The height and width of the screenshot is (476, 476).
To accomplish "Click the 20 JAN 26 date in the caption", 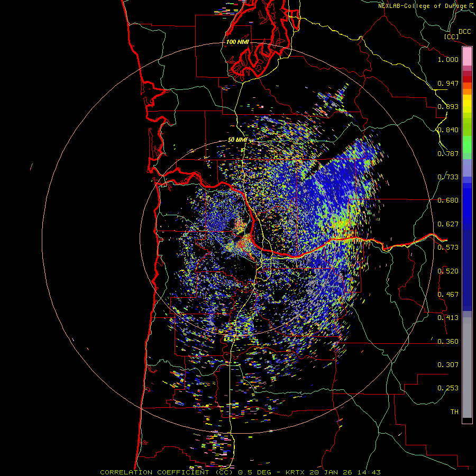I will [332, 472].
